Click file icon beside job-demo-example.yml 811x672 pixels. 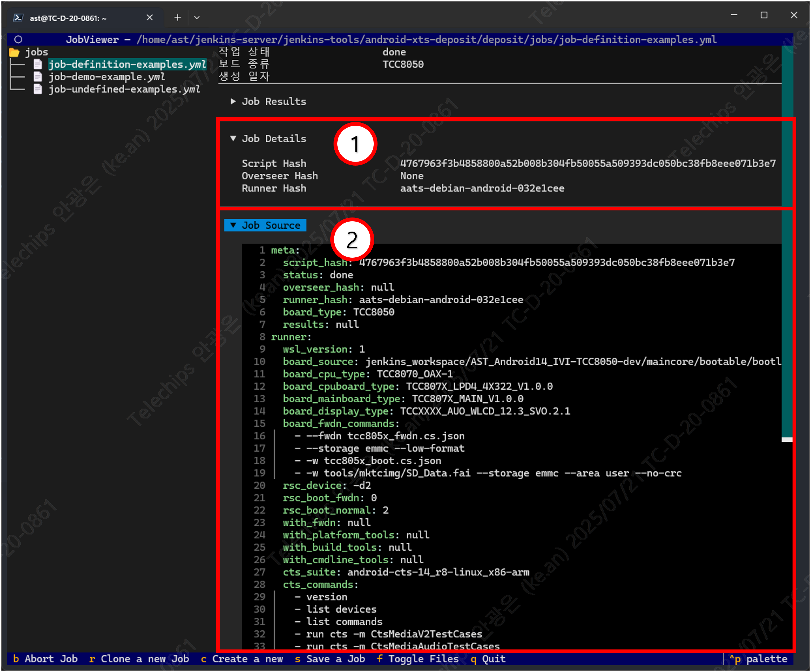[38, 77]
